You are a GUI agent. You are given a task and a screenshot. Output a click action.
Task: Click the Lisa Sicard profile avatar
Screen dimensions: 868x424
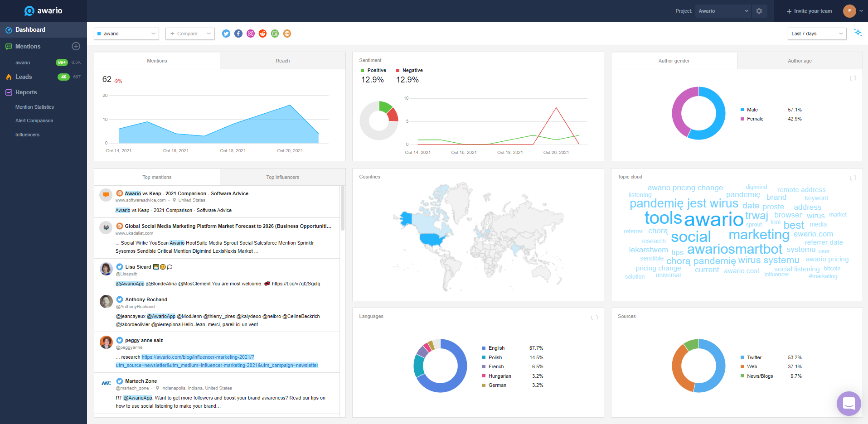106,269
